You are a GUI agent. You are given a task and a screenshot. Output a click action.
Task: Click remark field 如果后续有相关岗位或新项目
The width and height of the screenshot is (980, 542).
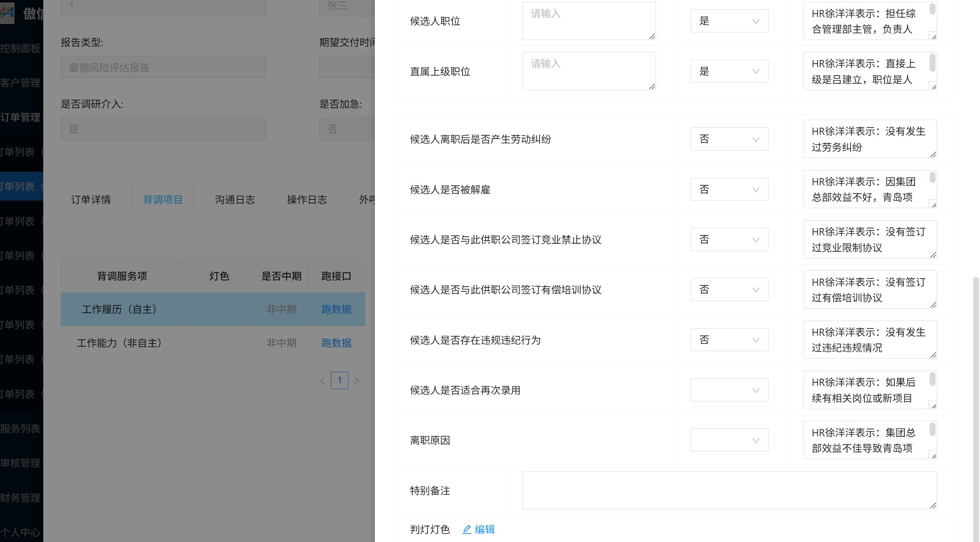870,390
